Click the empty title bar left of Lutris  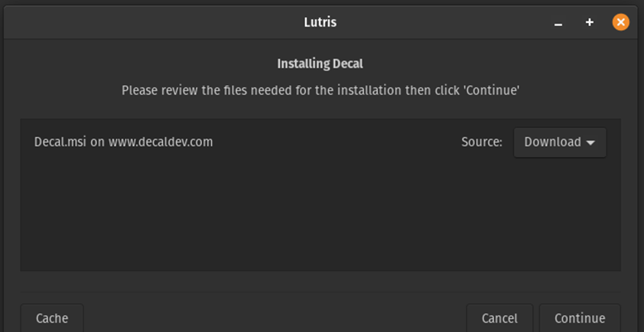pyautogui.click(x=153, y=23)
